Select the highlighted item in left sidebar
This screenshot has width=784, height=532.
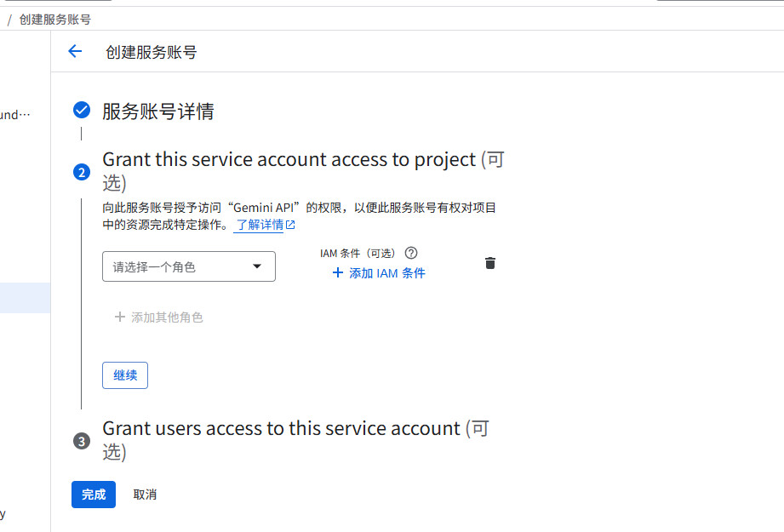[x=25, y=298]
